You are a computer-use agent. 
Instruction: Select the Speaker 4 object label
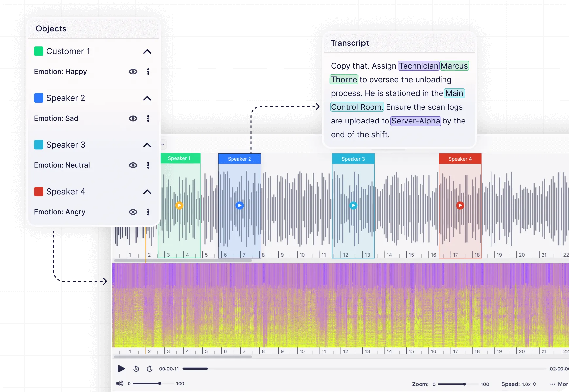pos(66,191)
